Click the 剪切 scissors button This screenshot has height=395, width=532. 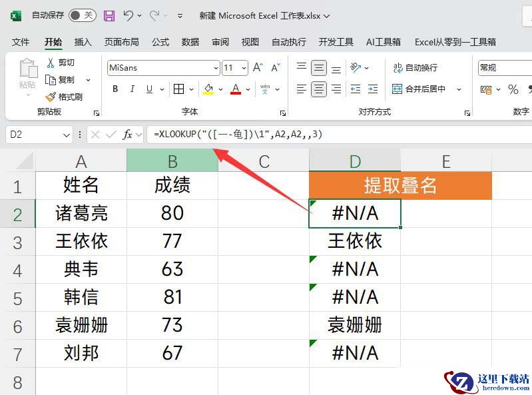pyautogui.click(x=61, y=63)
